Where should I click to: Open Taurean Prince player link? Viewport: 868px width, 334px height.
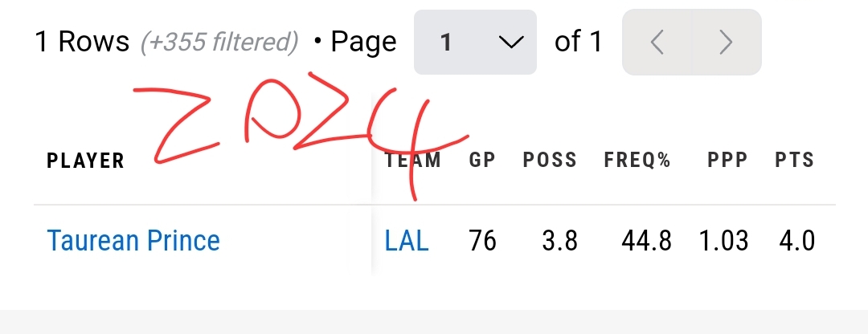point(133,241)
